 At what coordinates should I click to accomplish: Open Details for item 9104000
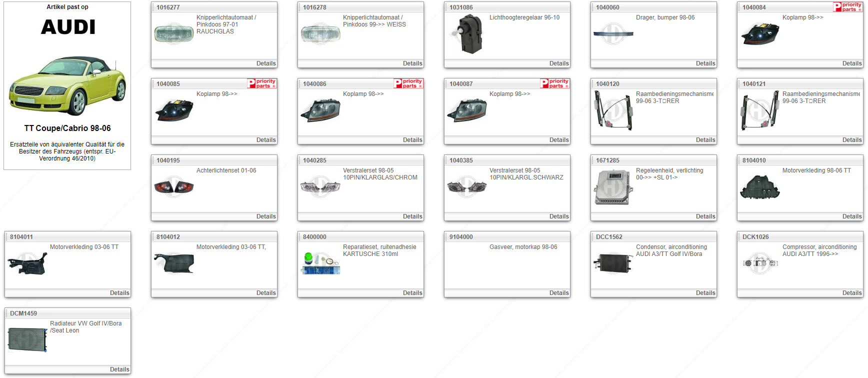[559, 293]
